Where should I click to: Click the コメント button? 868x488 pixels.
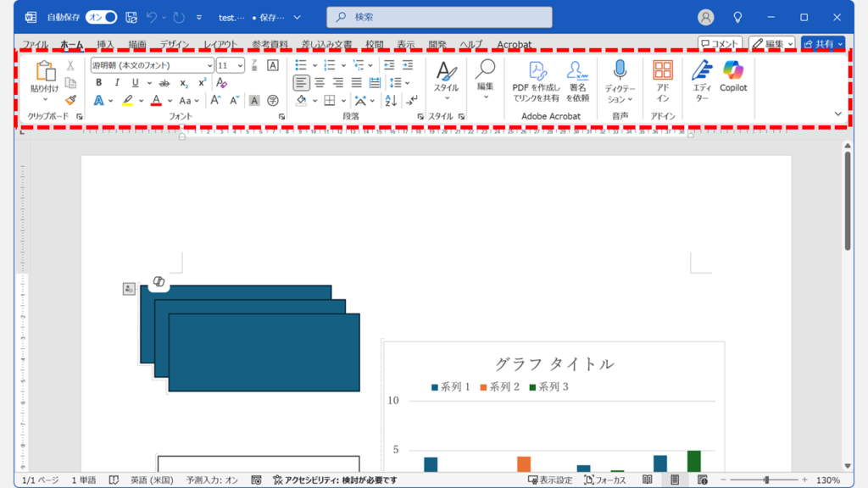click(x=720, y=44)
